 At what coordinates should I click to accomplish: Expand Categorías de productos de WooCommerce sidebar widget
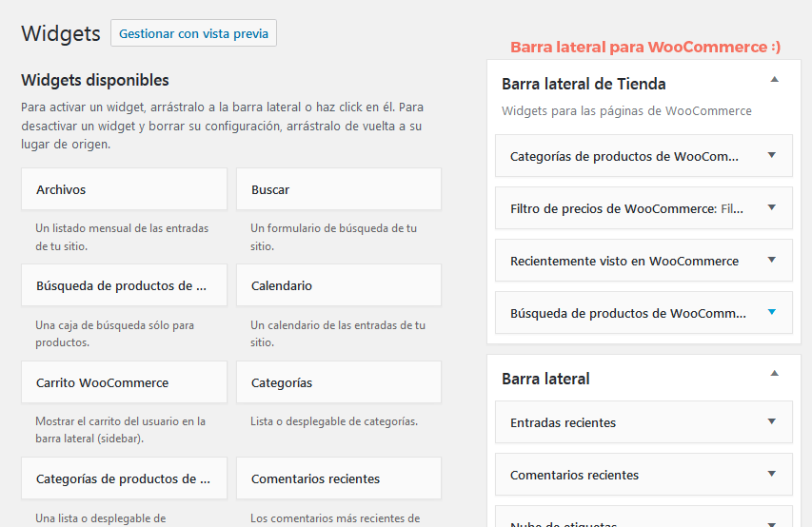772,156
